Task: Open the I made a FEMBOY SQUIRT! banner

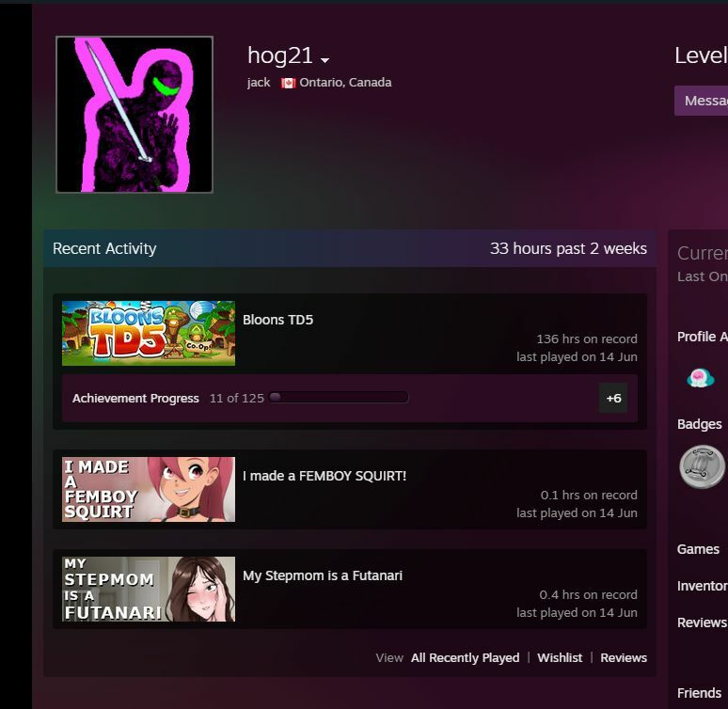Action: pos(149,489)
